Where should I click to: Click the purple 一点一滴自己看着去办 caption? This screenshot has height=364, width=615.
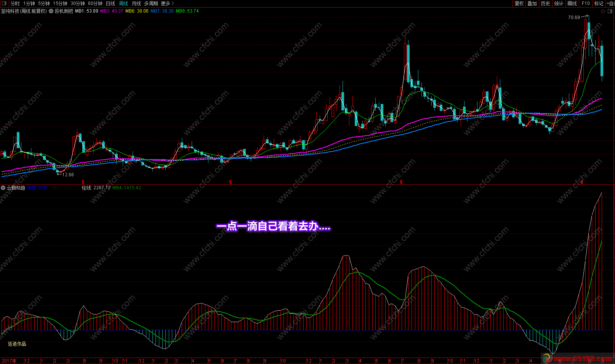(x=273, y=227)
